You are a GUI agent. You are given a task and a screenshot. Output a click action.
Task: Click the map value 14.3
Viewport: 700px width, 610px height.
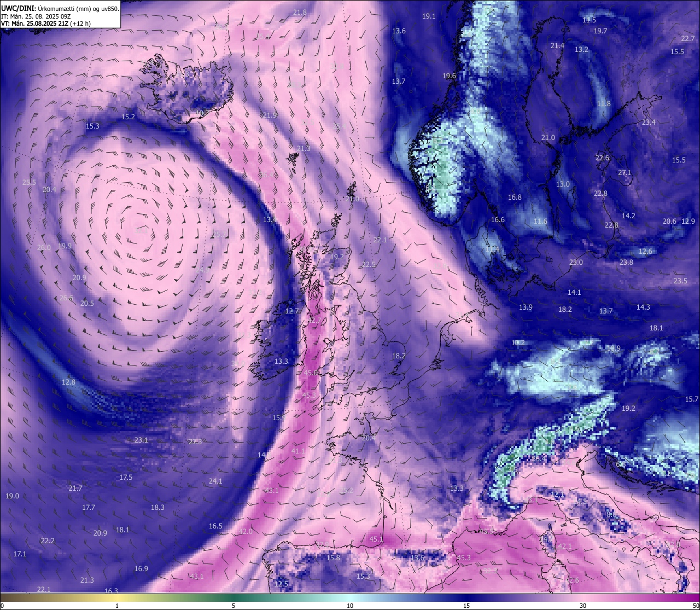pyautogui.click(x=643, y=307)
